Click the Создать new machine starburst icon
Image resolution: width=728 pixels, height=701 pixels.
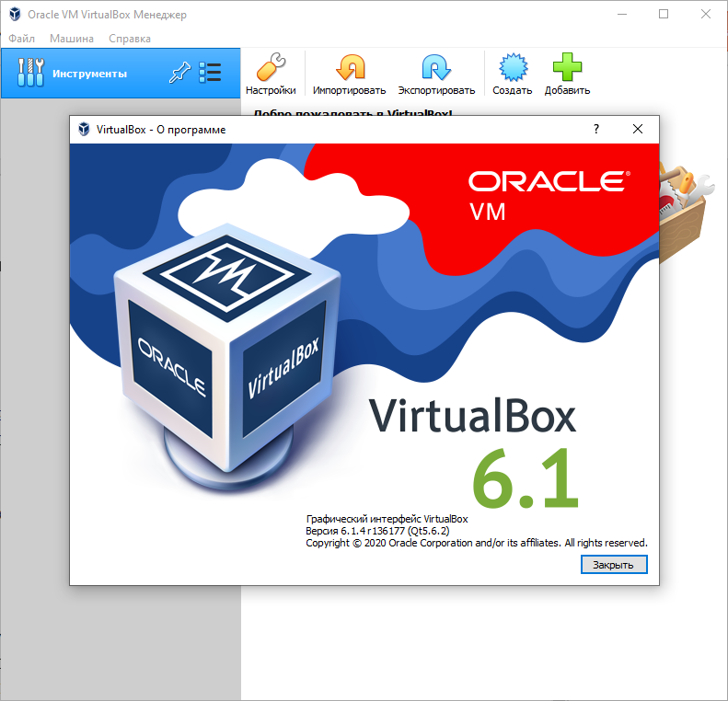tap(513, 67)
